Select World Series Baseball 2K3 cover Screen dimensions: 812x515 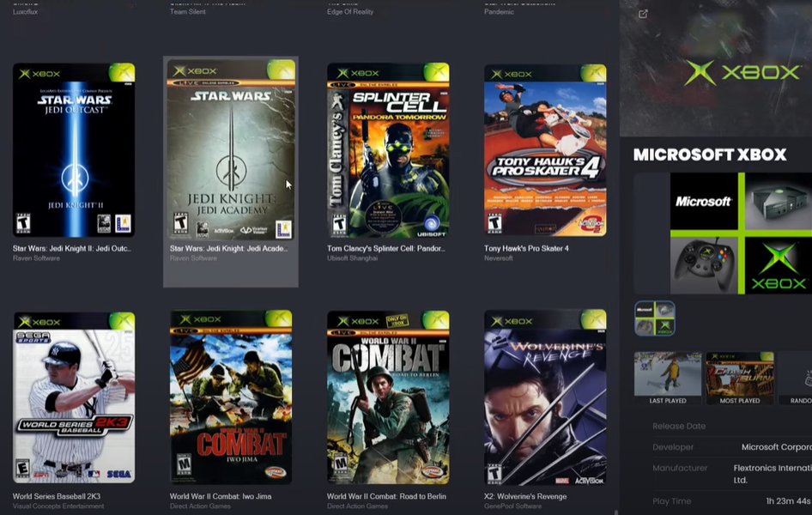74,397
